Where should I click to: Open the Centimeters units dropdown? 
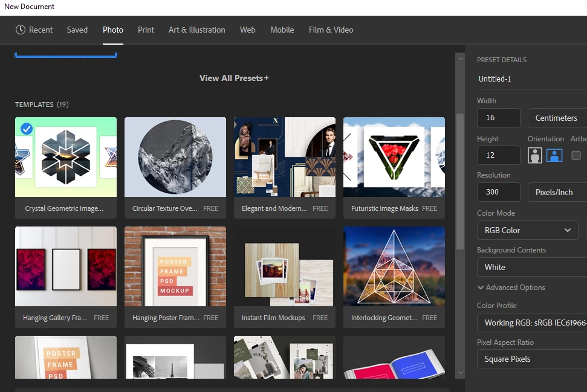pyautogui.click(x=557, y=118)
